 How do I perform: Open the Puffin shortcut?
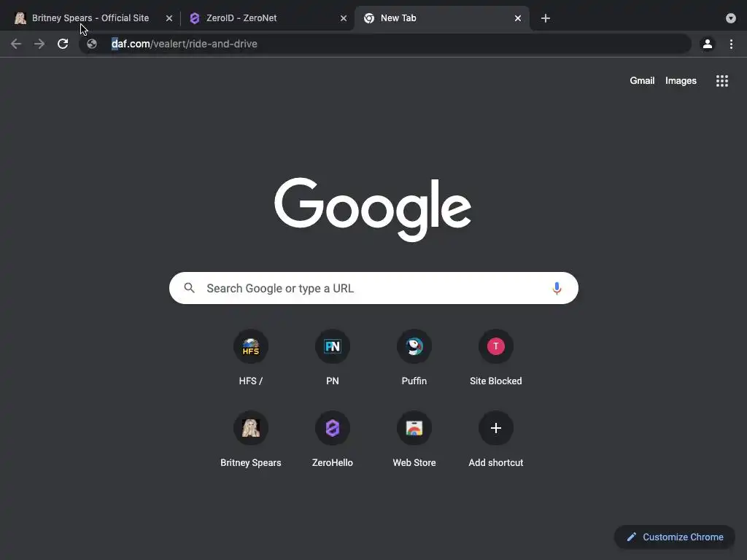pyautogui.click(x=414, y=357)
